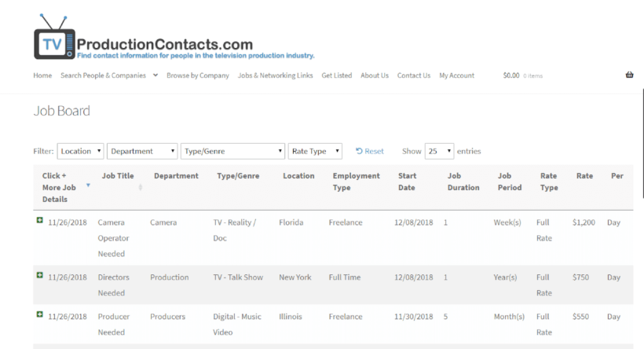Sort table by Rate column header

pyautogui.click(x=584, y=176)
